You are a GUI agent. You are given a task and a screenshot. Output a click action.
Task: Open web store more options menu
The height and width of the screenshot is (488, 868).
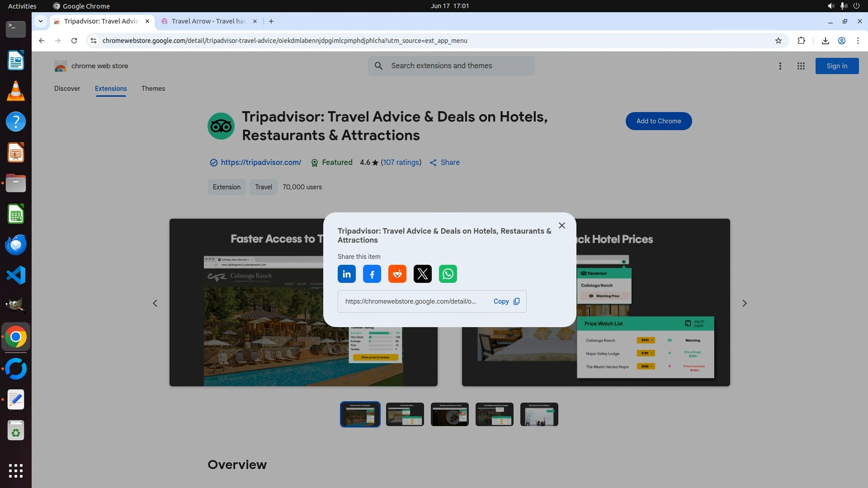point(780,66)
